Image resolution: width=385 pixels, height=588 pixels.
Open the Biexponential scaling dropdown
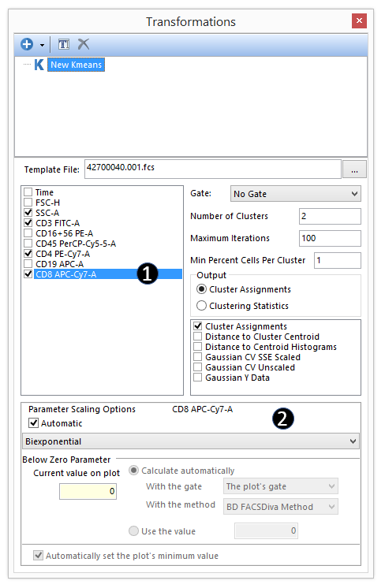pyautogui.click(x=191, y=441)
